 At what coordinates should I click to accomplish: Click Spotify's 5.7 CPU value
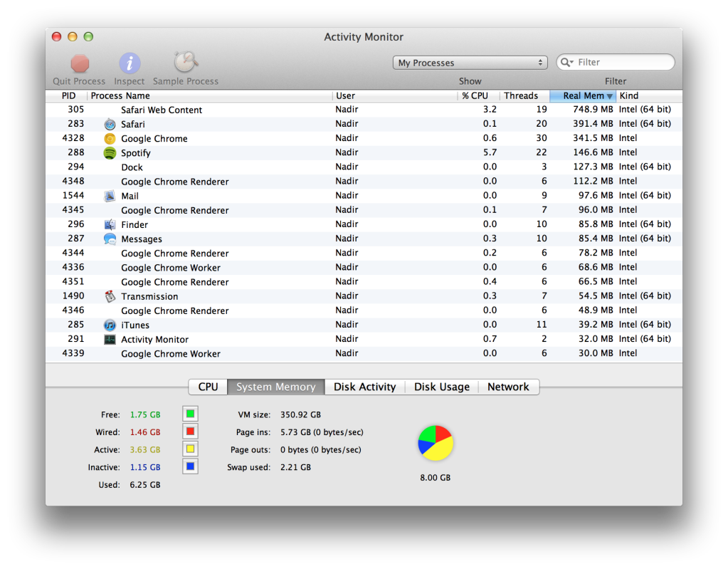click(490, 152)
